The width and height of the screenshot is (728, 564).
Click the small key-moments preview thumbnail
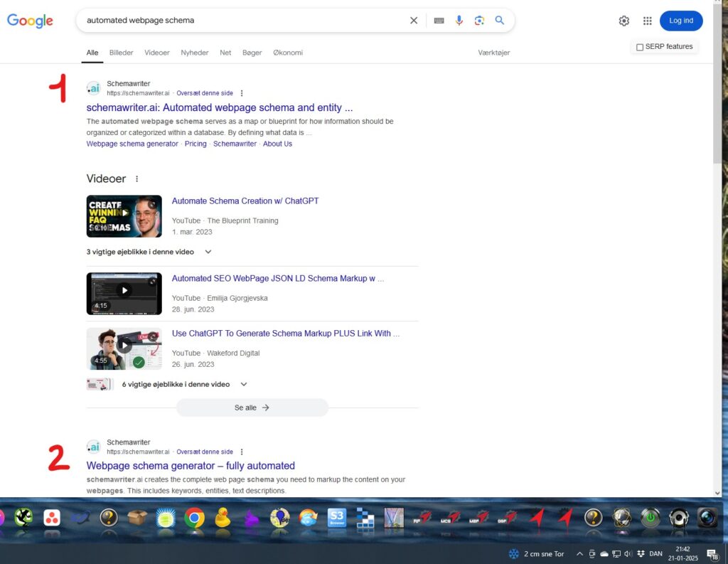[x=100, y=384]
